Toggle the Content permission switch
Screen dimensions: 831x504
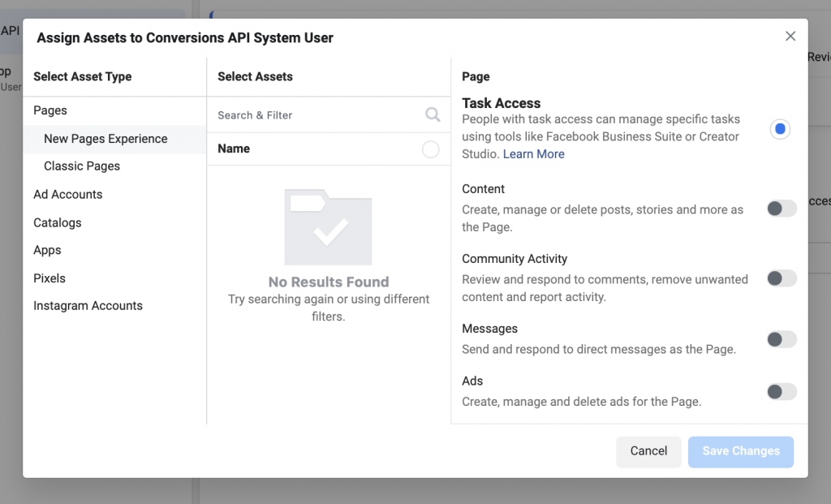781,209
